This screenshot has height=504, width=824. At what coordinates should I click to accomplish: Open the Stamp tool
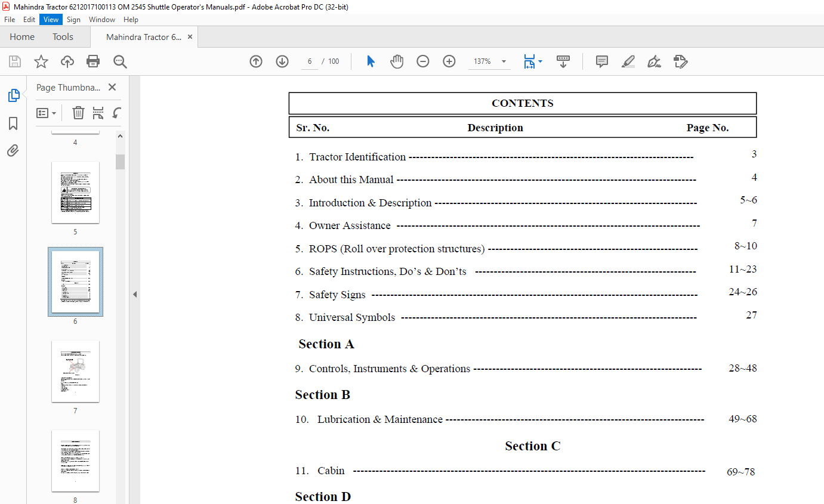click(680, 61)
